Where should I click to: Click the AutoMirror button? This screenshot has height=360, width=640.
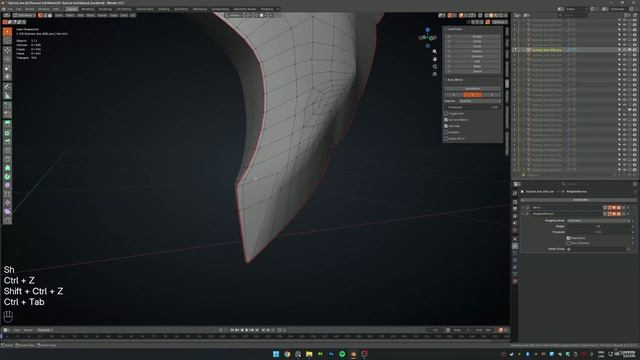tap(473, 89)
